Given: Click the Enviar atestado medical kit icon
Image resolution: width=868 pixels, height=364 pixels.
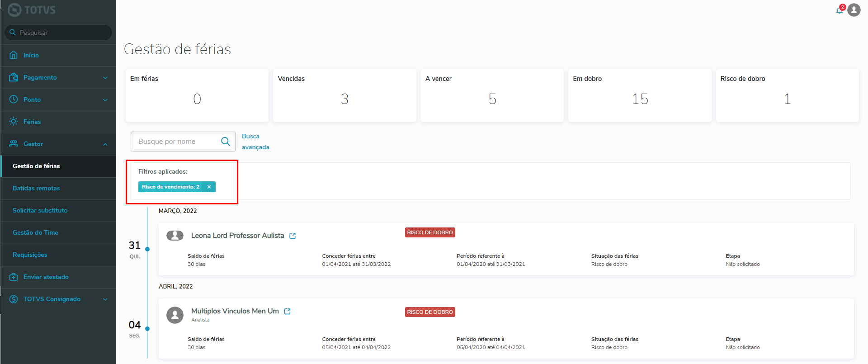Looking at the screenshot, I should [x=14, y=277].
